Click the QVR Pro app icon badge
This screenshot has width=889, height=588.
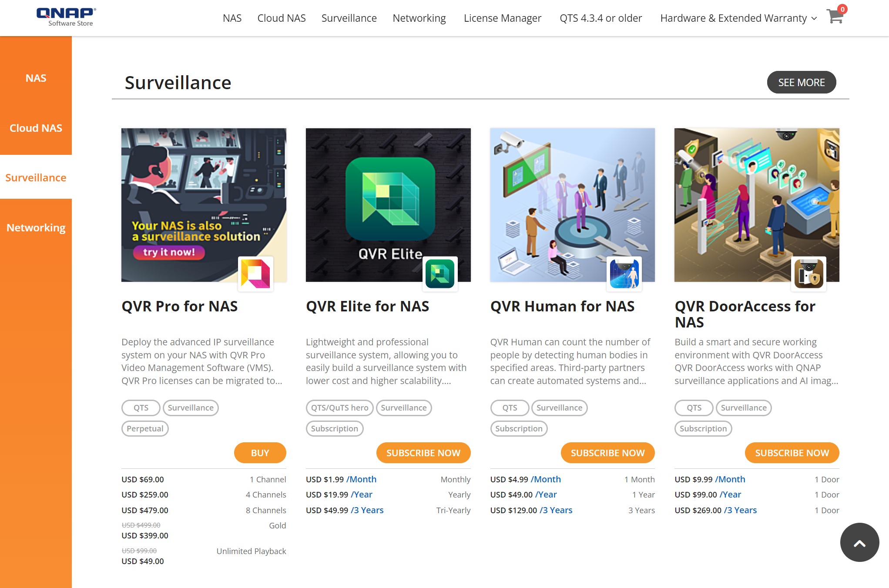[255, 274]
